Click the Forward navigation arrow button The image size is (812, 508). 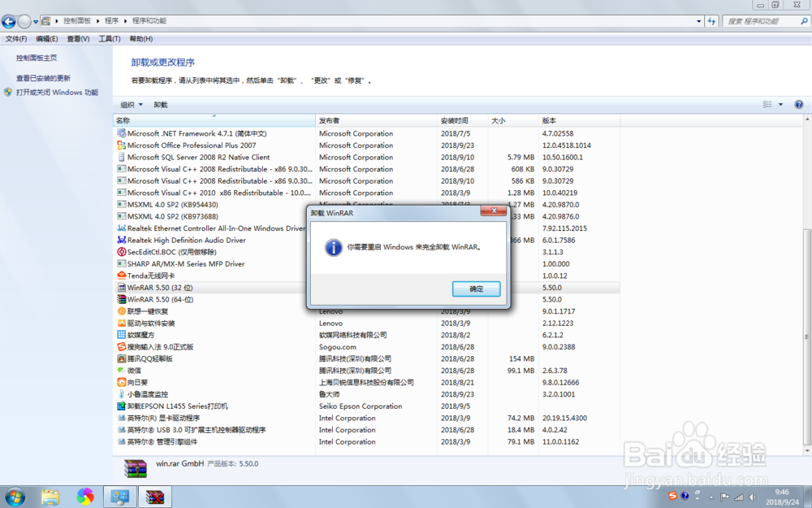(24, 21)
